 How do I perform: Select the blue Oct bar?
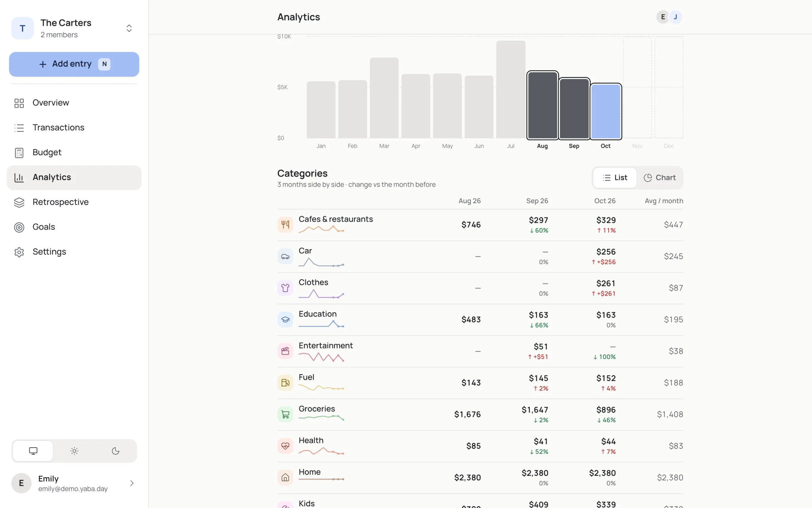point(606,111)
